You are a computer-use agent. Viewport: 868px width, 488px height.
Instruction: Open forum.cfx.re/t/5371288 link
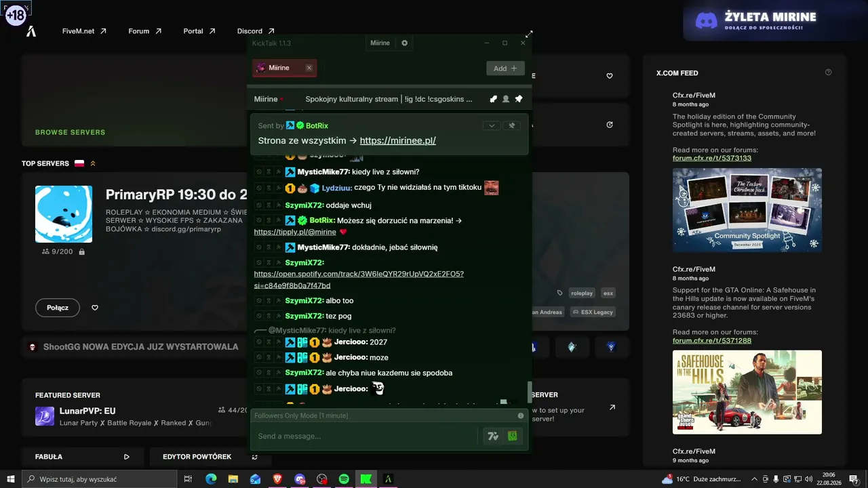point(712,340)
